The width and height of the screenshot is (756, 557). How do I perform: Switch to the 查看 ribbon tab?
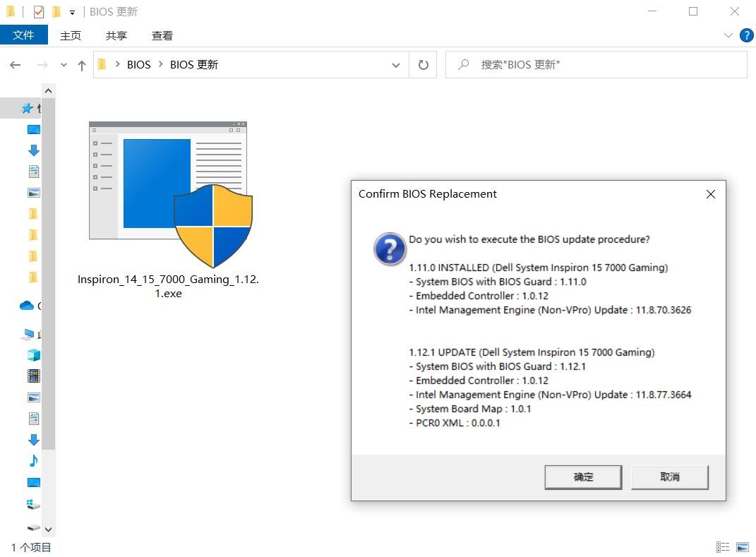click(x=162, y=35)
